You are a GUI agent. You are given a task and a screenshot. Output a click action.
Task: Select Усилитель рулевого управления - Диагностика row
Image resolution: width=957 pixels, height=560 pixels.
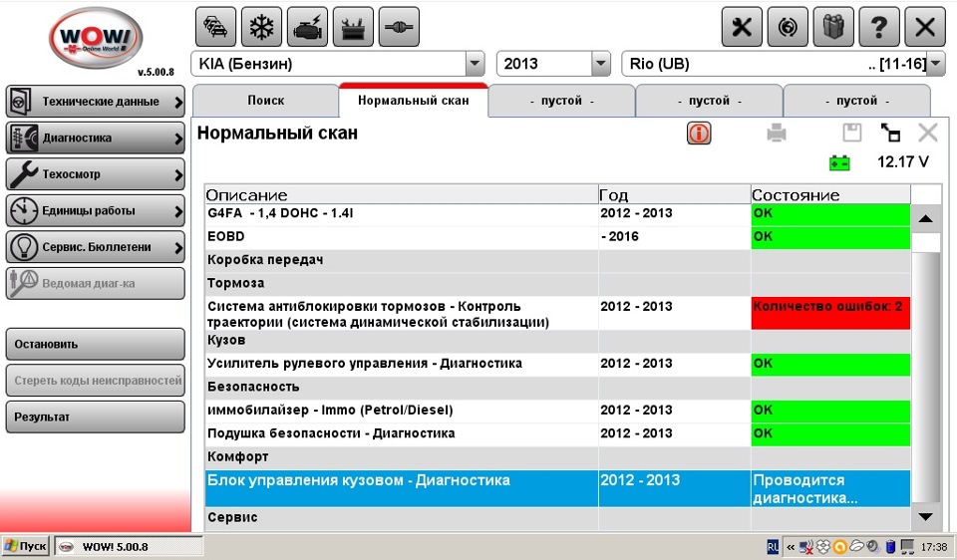(557, 364)
